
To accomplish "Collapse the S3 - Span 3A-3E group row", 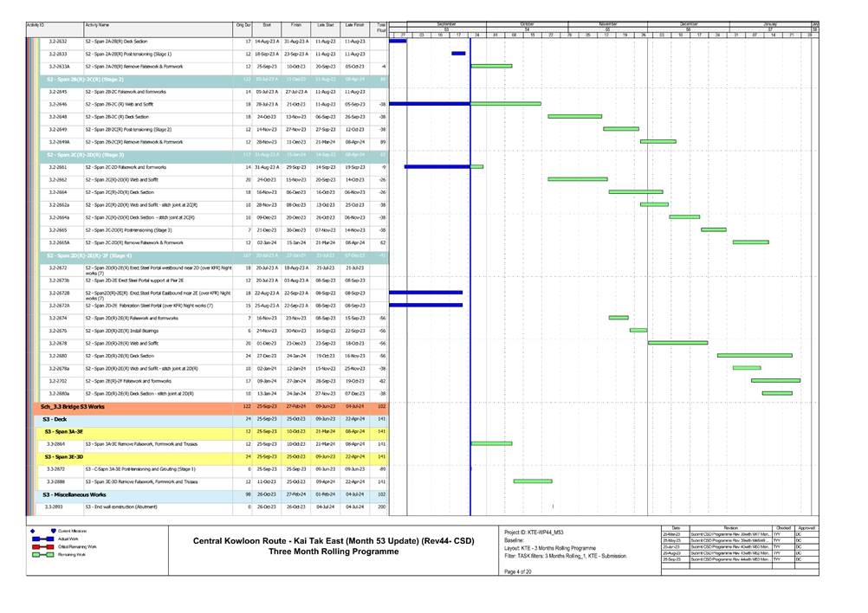I will point(64,431).
